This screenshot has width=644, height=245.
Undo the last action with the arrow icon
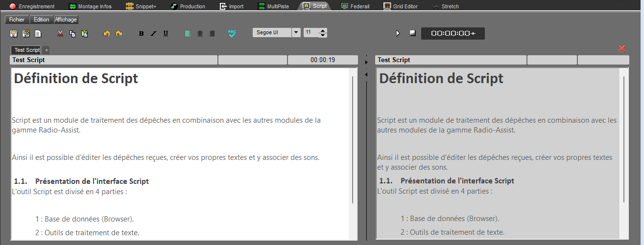pyautogui.click(x=106, y=34)
